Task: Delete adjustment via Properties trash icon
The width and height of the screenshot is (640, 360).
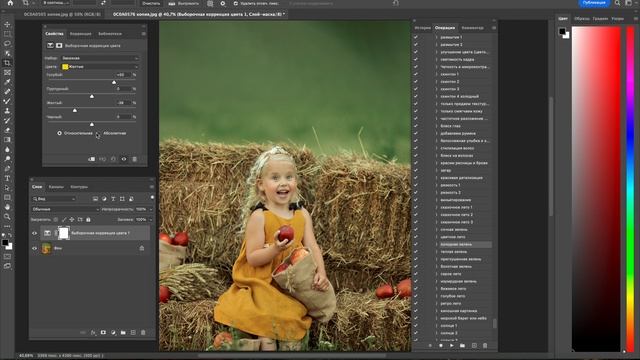Action: [134, 159]
